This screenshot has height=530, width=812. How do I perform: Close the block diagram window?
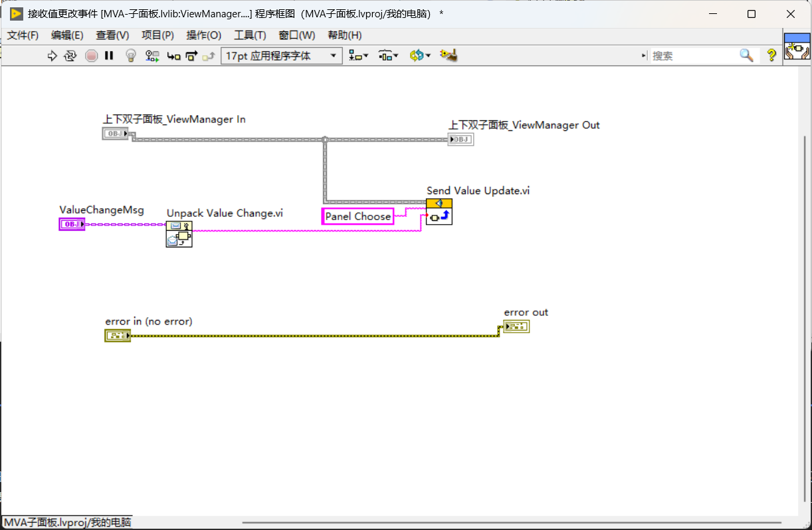click(791, 14)
